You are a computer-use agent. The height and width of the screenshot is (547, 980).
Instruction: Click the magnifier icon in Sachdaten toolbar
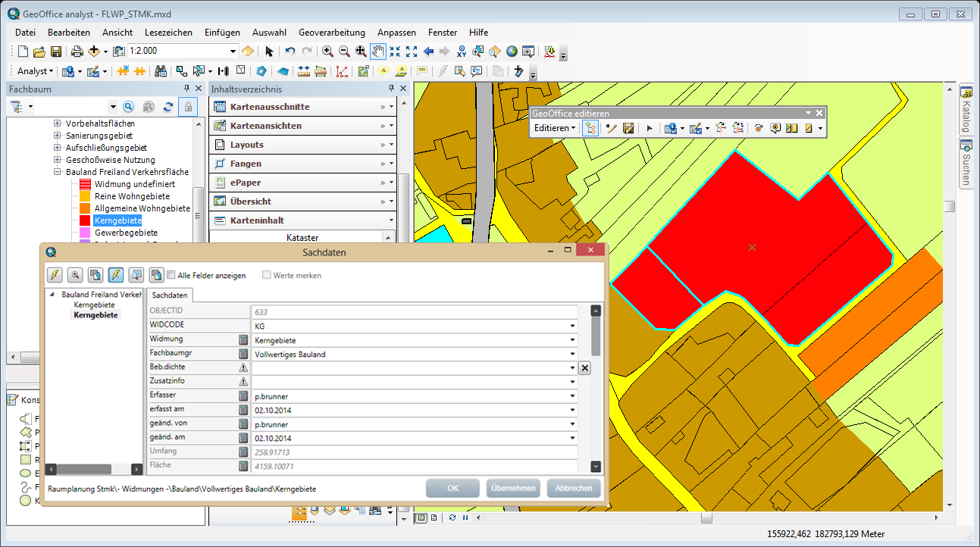(75, 275)
